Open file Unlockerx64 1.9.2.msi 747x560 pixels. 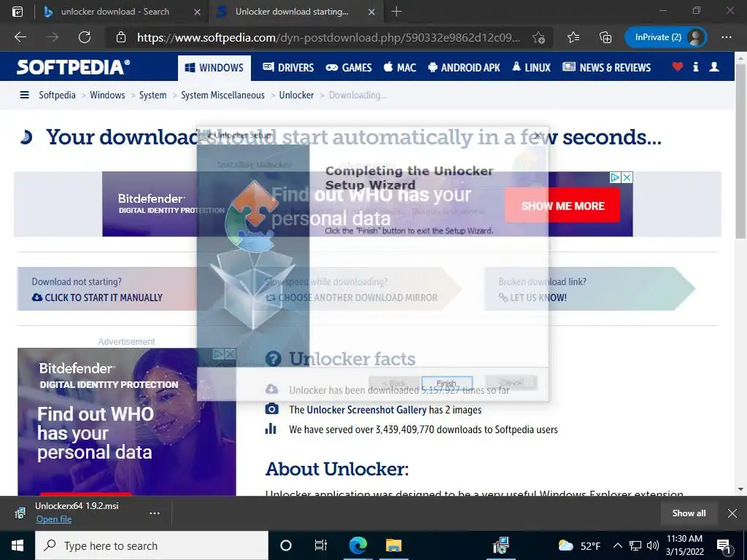pyautogui.click(x=54, y=519)
